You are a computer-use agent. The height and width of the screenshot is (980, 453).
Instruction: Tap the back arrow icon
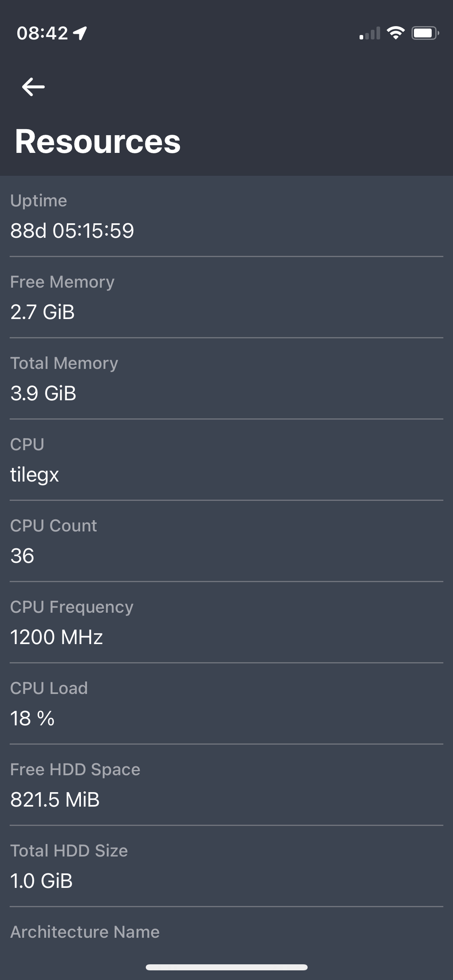tap(33, 87)
